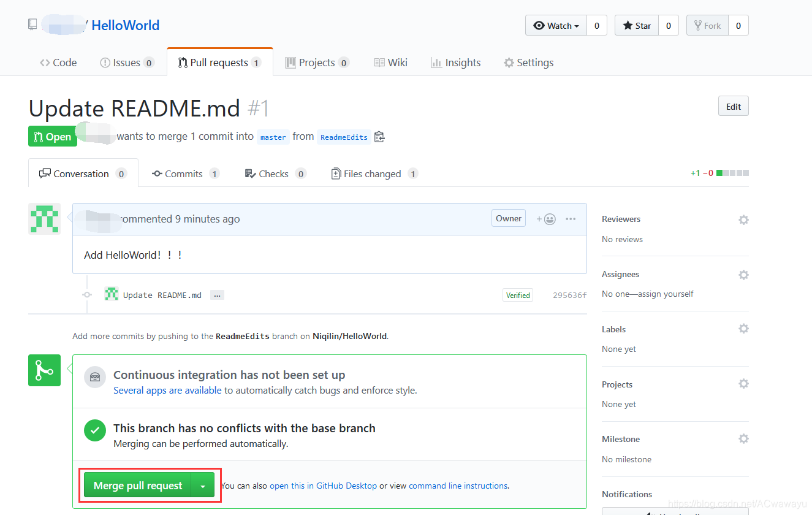812x515 pixels.
Task: Add a reaction with the smiley icon
Action: pos(546,219)
